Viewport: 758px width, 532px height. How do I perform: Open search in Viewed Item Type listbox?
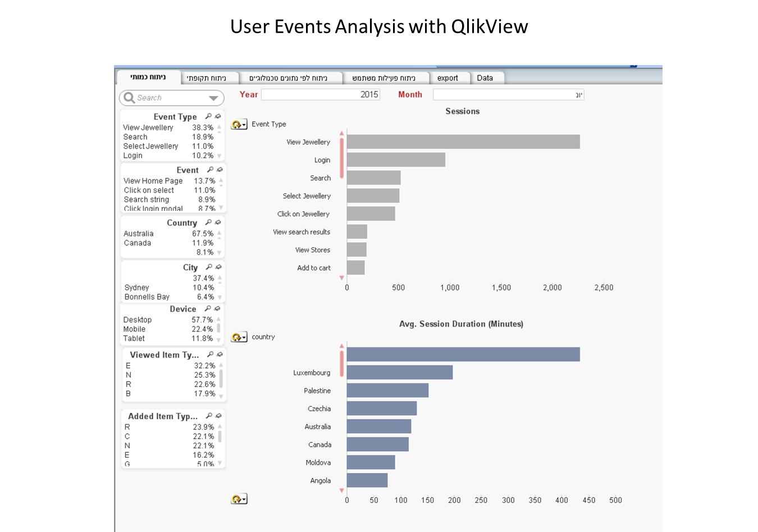click(x=210, y=355)
